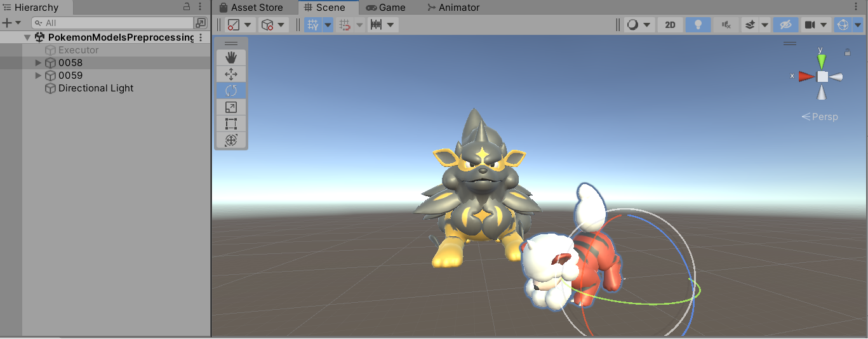Image resolution: width=868 pixels, height=339 pixels.
Task: Switch to the Asset Store tab
Action: tap(251, 8)
